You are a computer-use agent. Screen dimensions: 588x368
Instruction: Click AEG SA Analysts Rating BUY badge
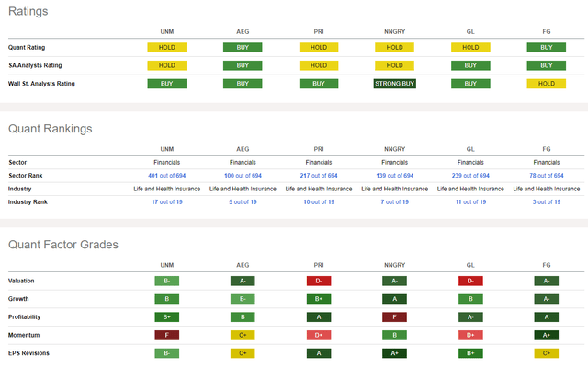point(243,65)
